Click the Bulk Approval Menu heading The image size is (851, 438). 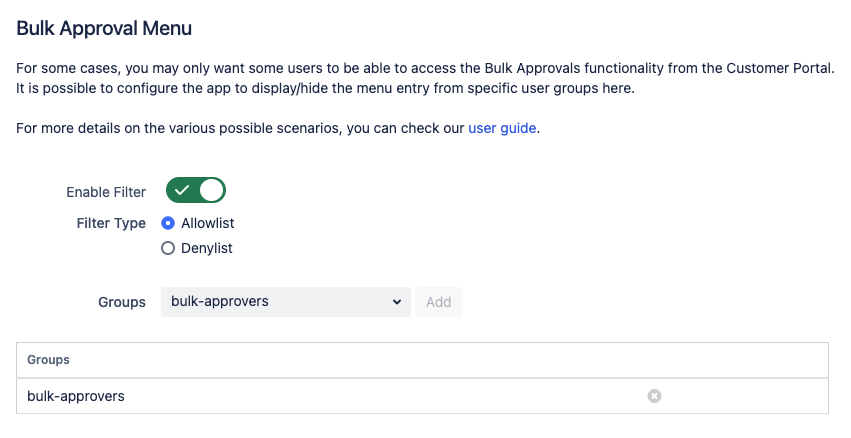pyautogui.click(x=104, y=28)
